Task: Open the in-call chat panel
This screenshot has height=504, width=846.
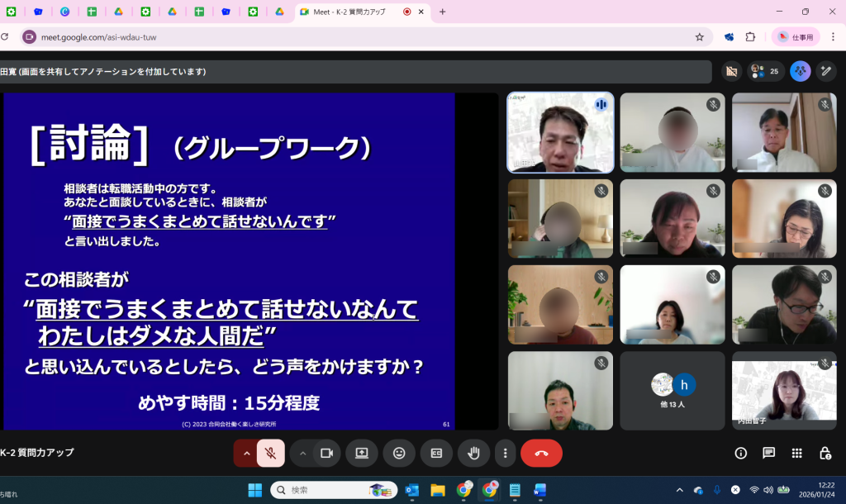Action: (769, 453)
